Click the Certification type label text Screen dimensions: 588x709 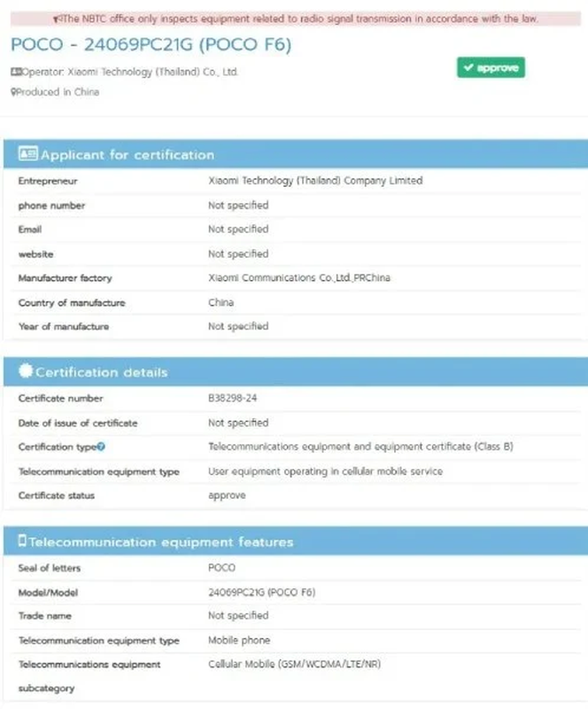[x=57, y=448]
